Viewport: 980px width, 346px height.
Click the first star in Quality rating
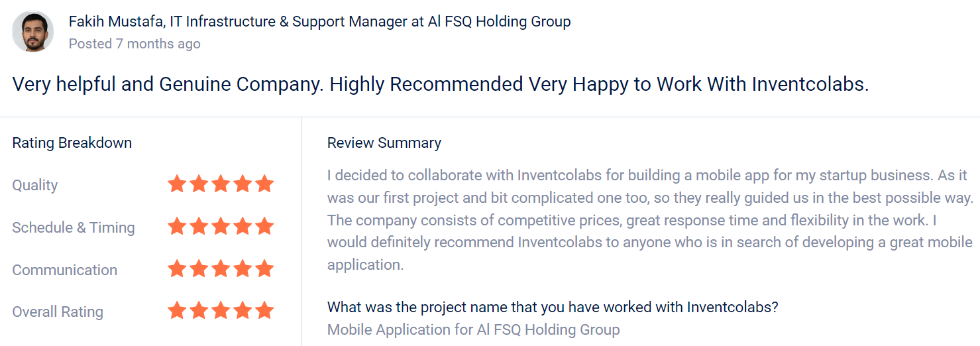click(177, 184)
